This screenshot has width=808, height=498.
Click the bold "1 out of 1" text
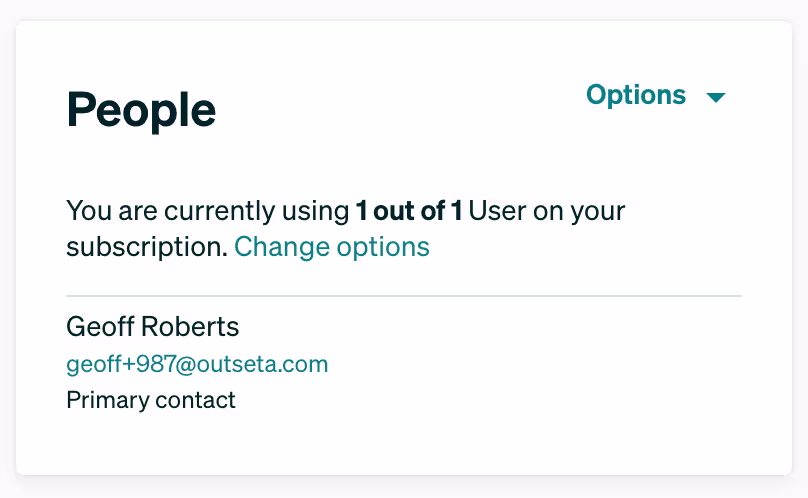(409, 212)
